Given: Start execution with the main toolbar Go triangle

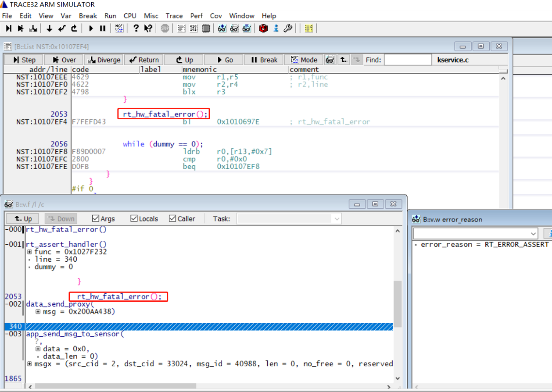Looking at the screenshot, I should (91, 29).
